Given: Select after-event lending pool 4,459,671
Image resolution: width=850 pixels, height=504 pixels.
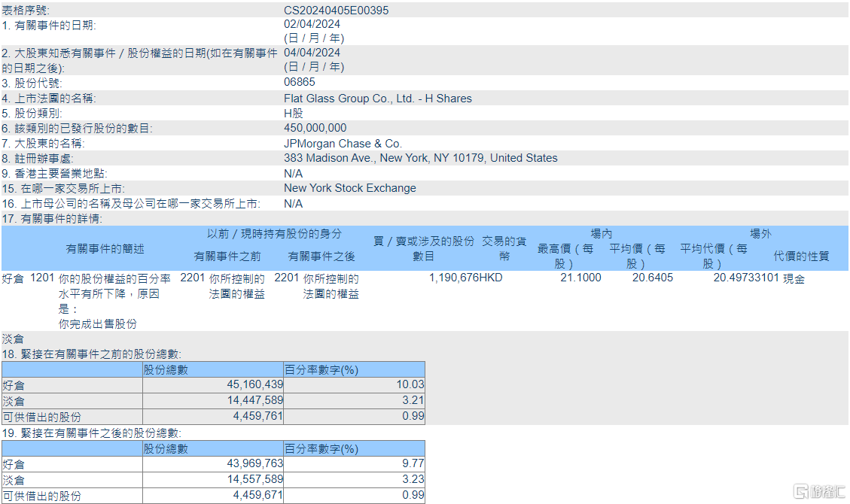Looking at the screenshot, I should pos(258,495).
